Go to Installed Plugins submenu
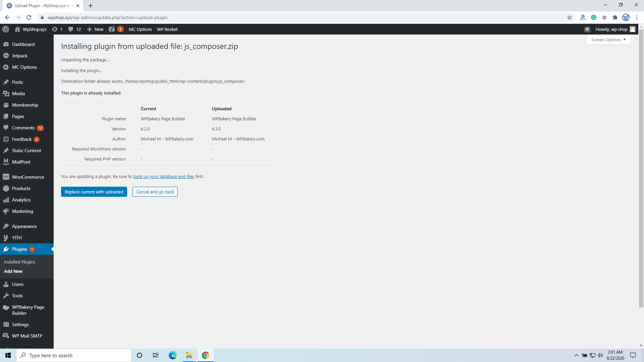 click(19, 262)
